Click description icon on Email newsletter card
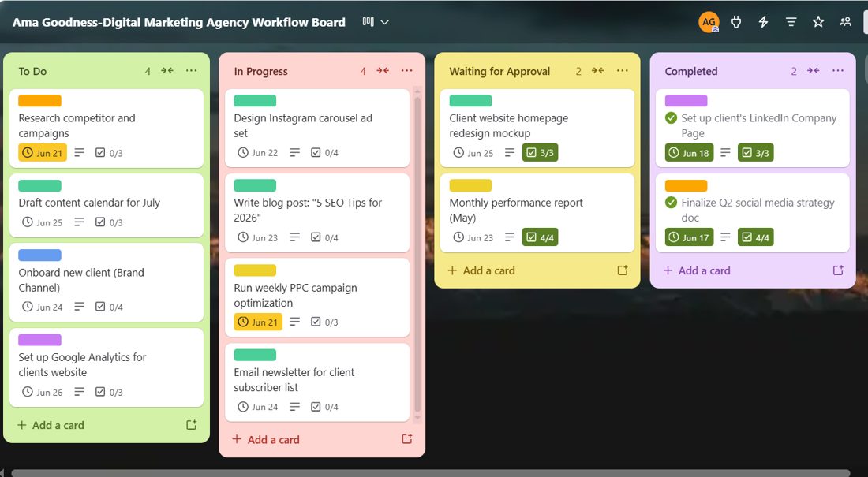 [x=295, y=406]
